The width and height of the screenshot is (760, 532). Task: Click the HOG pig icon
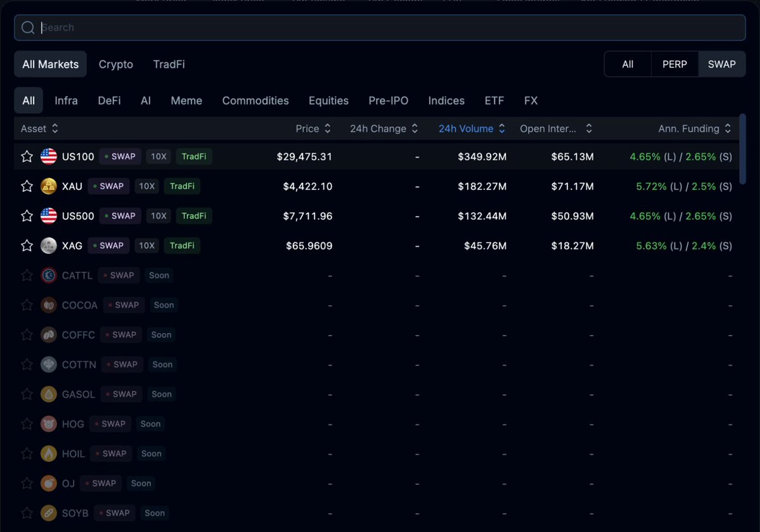[x=48, y=424]
